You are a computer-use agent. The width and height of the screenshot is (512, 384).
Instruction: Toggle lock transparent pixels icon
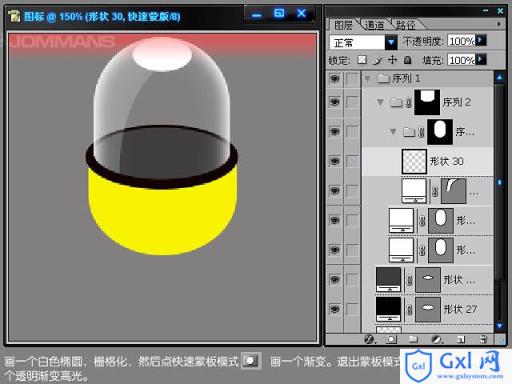(x=362, y=60)
